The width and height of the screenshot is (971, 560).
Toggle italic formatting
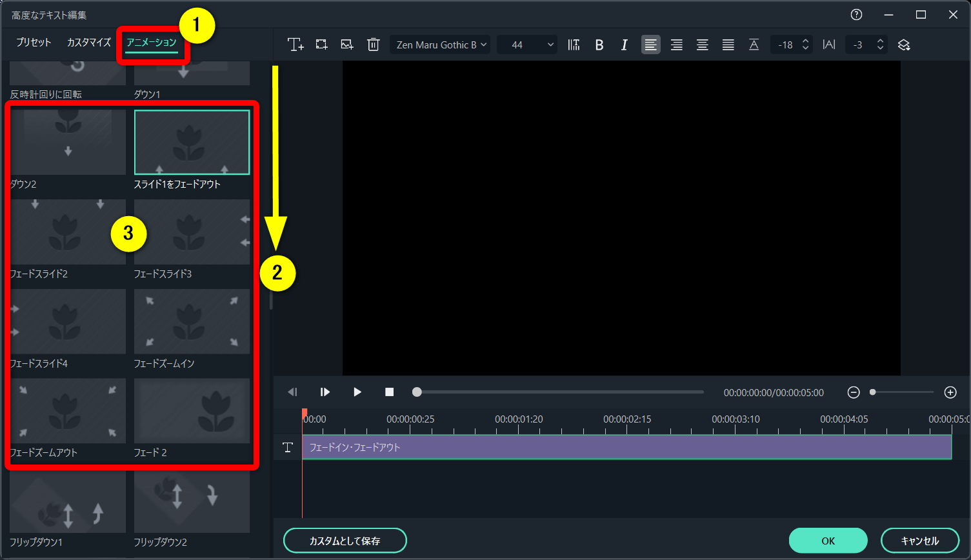[x=624, y=45]
